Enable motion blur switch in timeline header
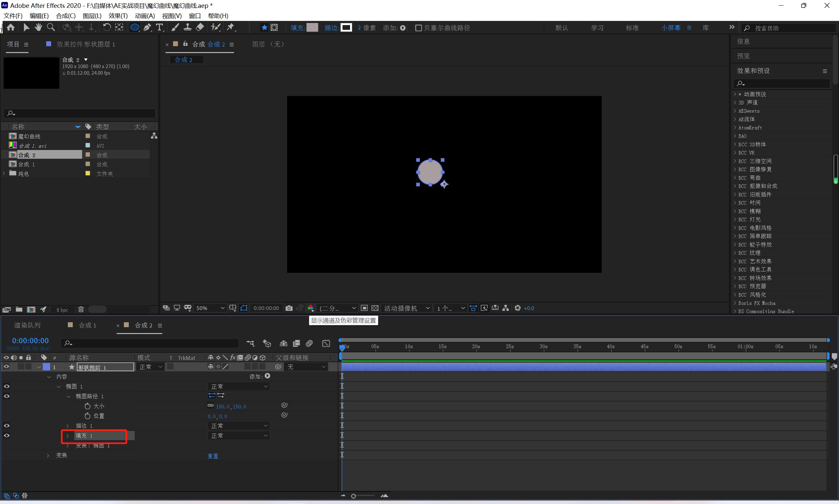 309,343
